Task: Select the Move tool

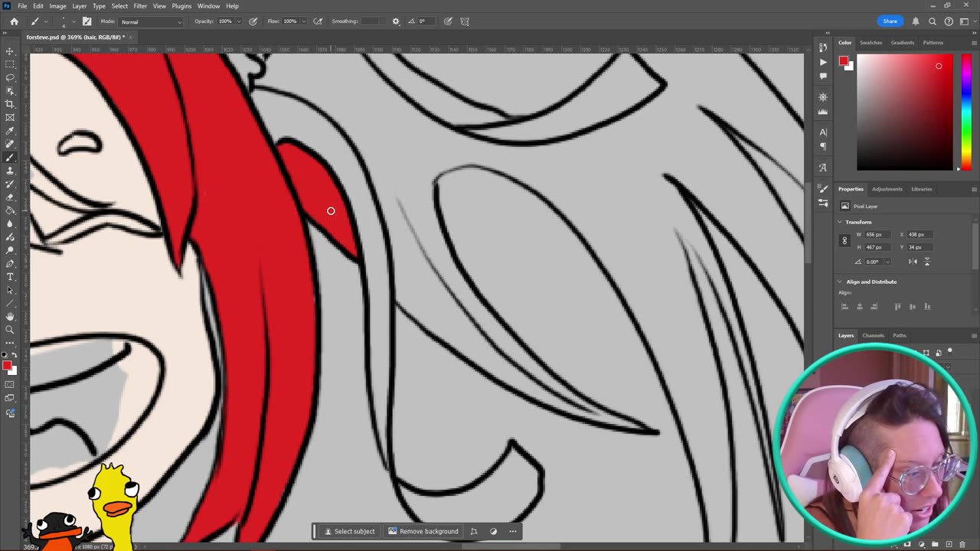Action: [x=10, y=51]
